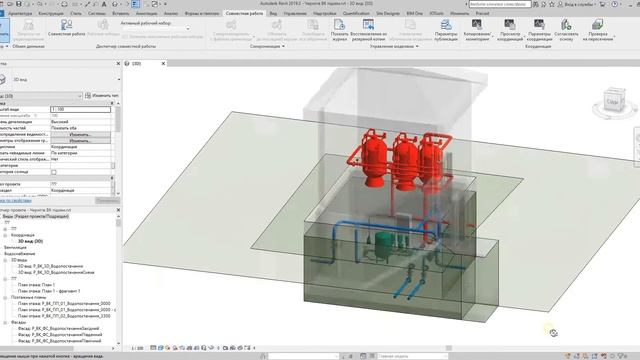Select 3D вид Р_ВК_3D_ВодопостачанняСхема item
This screenshot has height=360, width=640.
pos(56,272)
